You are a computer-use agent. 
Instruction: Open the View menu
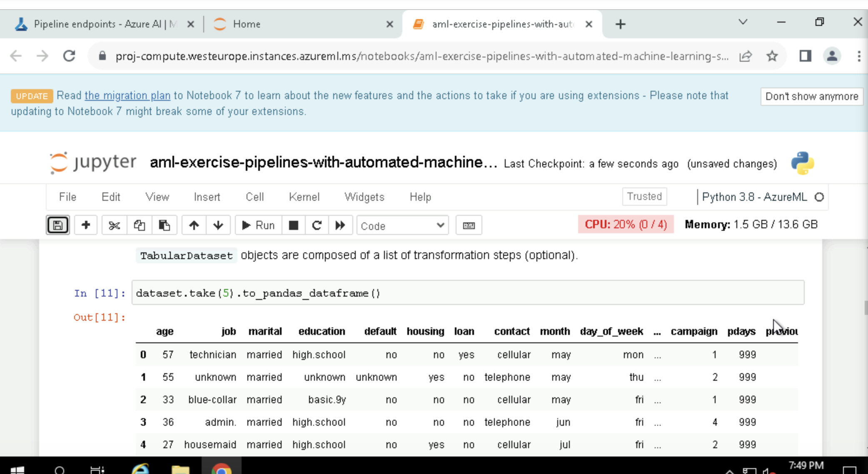coord(157,197)
